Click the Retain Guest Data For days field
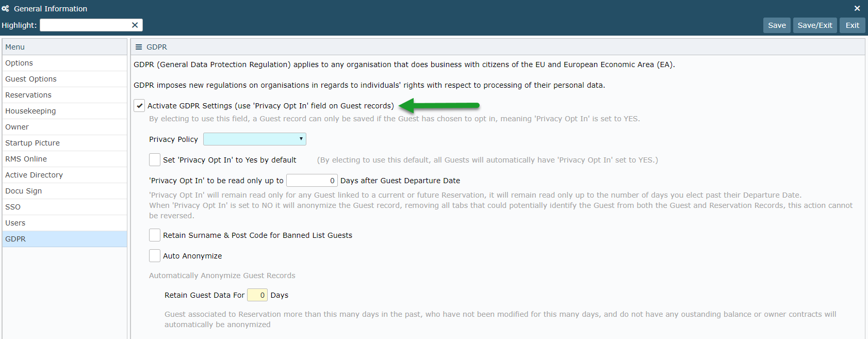The image size is (868, 339). tap(257, 295)
